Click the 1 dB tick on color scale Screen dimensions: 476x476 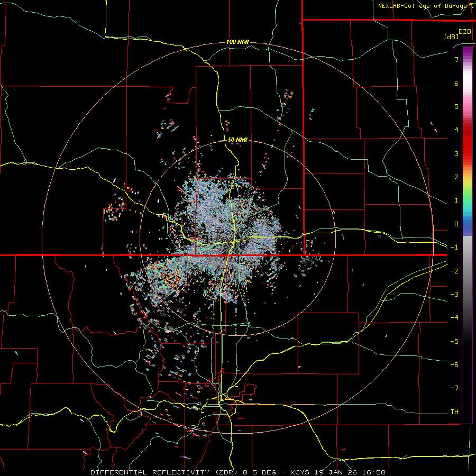(456, 200)
